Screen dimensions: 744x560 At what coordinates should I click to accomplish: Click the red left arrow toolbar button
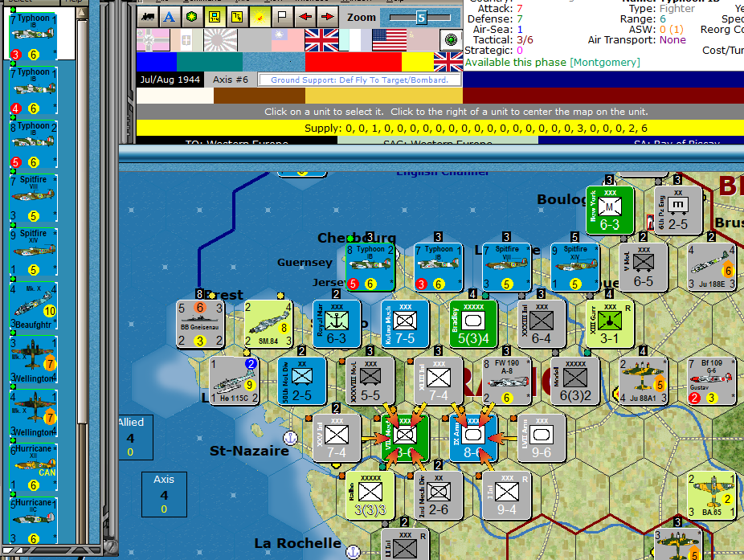[x=305, y=17]
